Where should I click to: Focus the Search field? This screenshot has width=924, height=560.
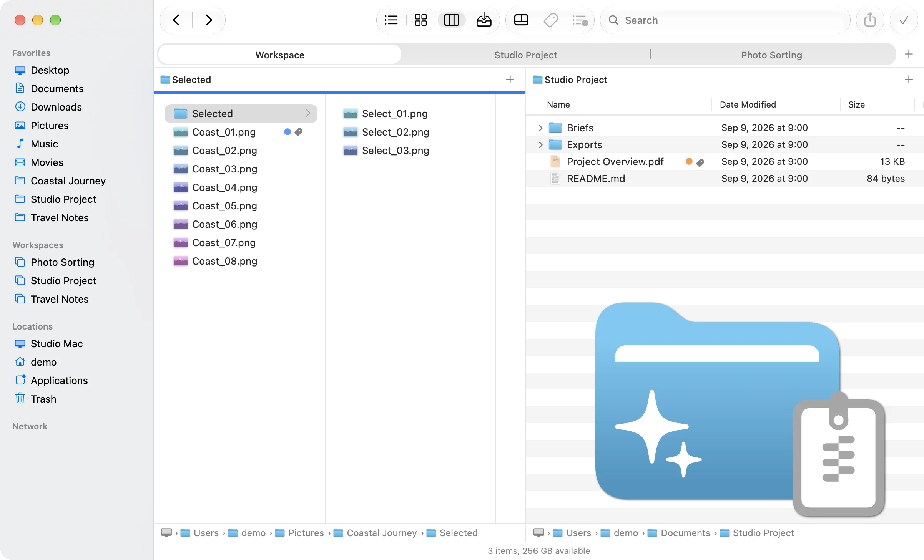725,20
